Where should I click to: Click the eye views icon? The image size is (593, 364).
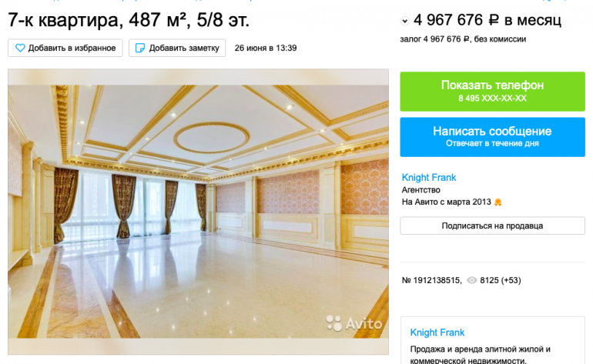tap(471, 280)
